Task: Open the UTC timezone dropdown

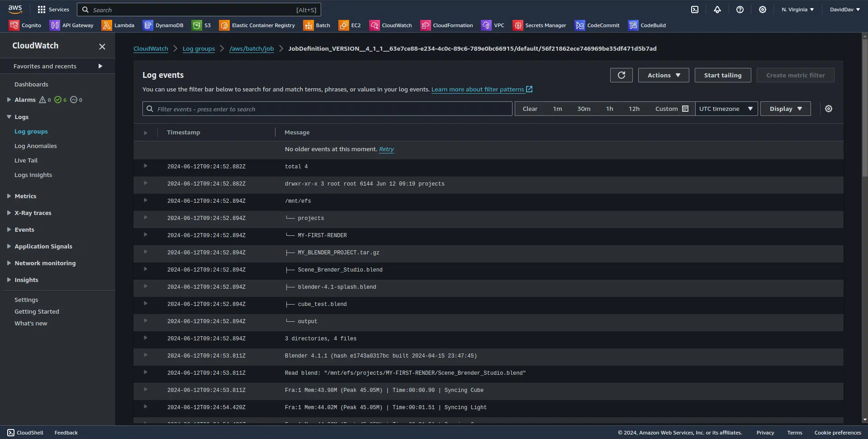Action: 726,109
